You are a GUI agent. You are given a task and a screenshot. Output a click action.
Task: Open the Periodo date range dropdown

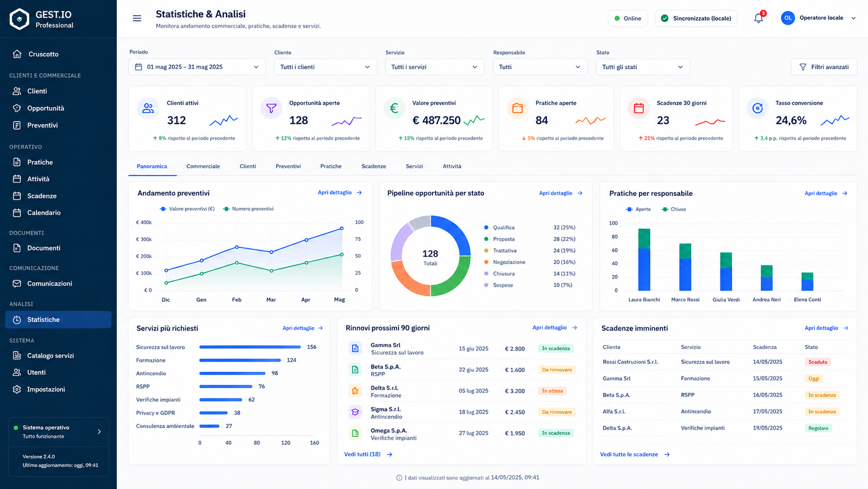(x=197, y=67)
